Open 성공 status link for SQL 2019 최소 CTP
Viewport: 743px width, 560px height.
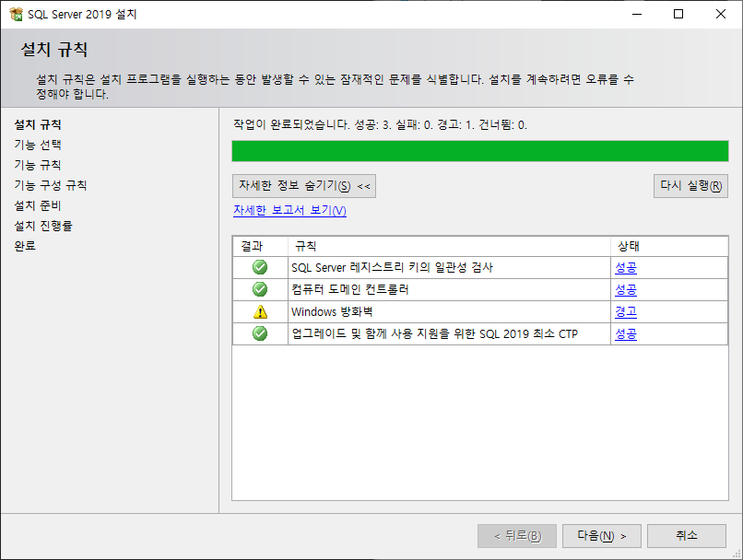626,334
